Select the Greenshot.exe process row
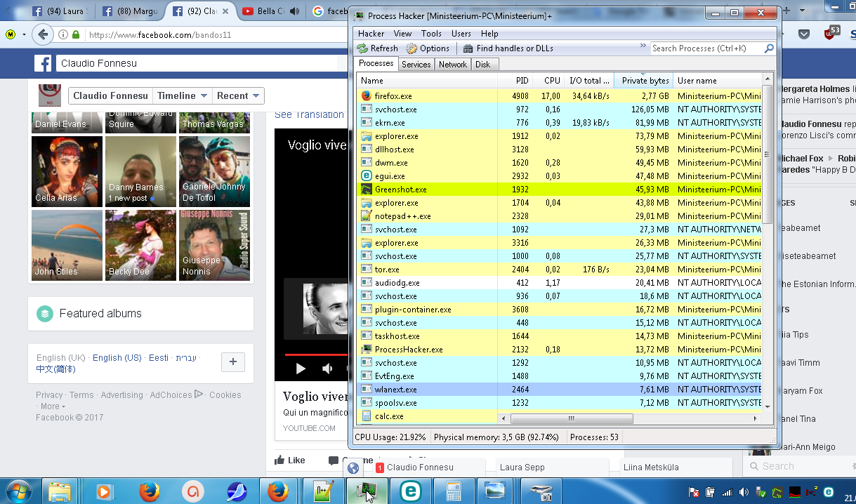 (x=559, y=190)
